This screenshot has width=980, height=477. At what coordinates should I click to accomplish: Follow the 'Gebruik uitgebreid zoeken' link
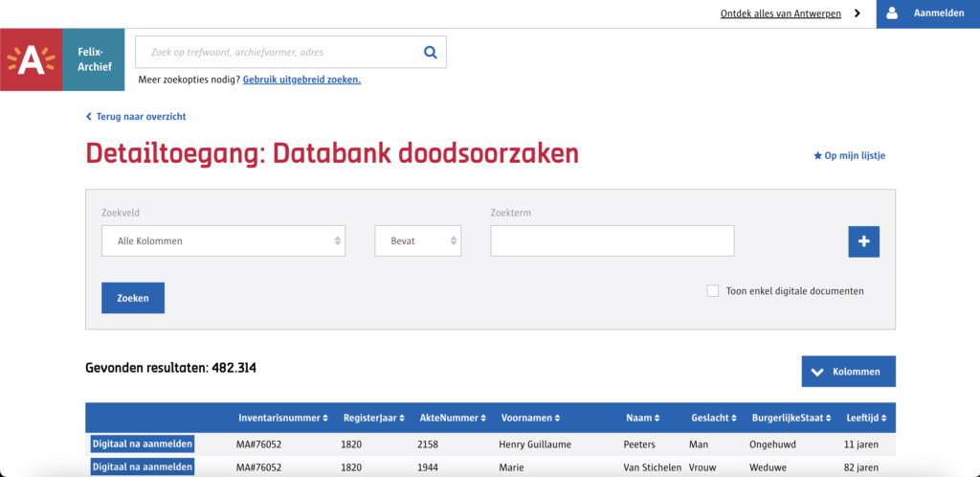(301, 79)
